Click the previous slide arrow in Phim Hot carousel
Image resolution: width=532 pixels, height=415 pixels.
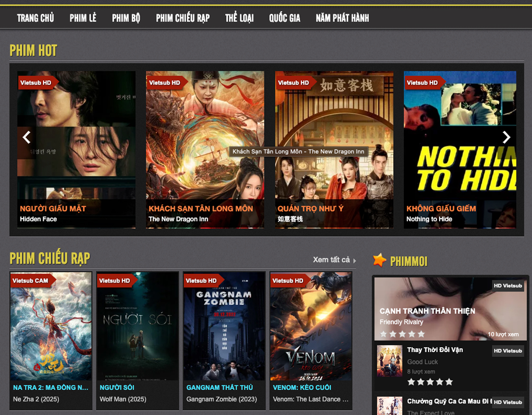pos(27,137)
